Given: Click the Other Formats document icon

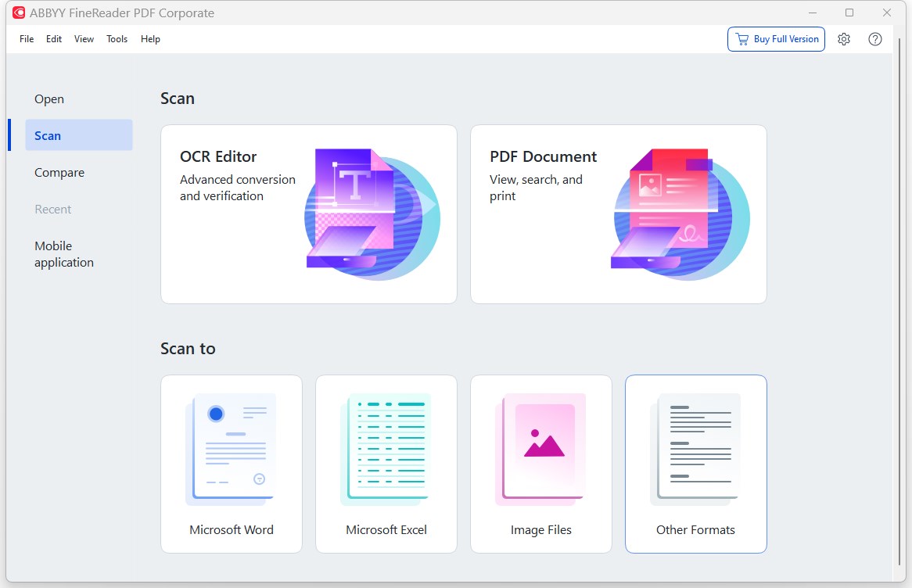Looking at the screenshot, I should coord(695,449).
